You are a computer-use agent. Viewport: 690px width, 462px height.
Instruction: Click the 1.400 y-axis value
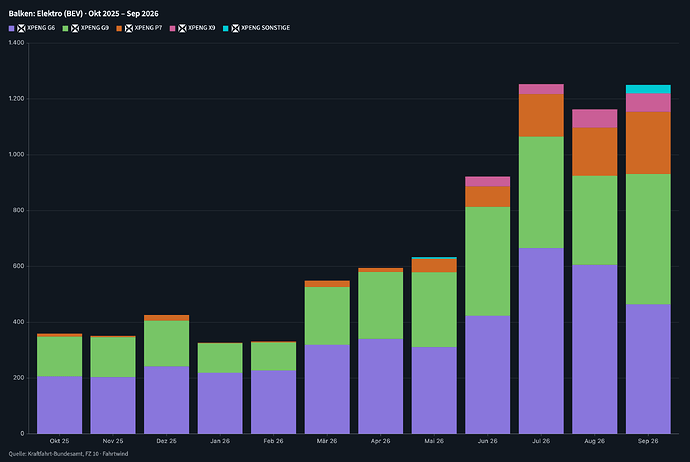coord(16,43)
